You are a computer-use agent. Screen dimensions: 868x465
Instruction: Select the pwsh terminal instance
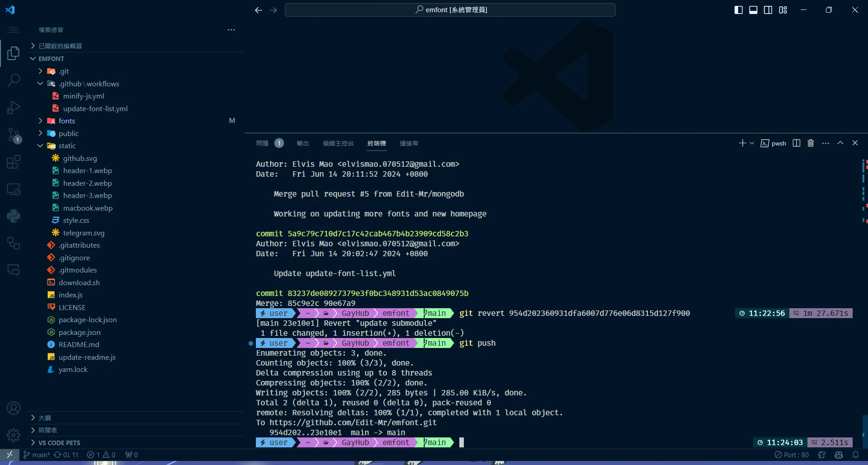[x=773, y=143]
